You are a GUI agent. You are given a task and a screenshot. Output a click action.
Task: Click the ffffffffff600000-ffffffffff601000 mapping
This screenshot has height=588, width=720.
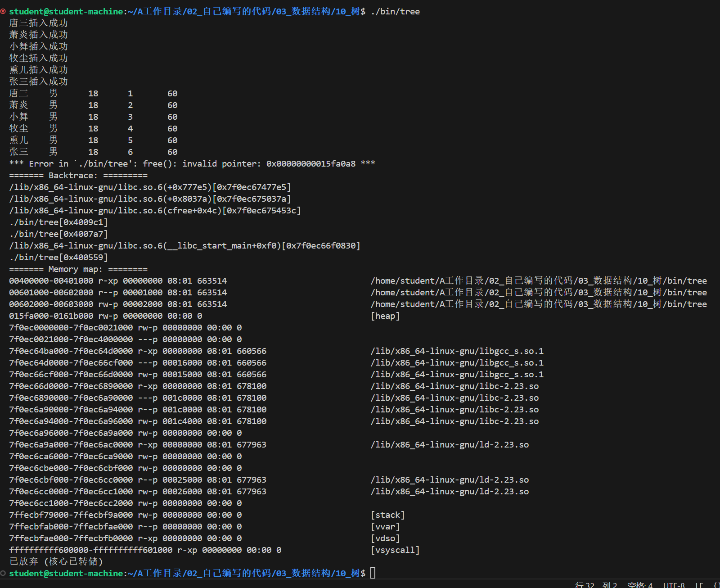pyautogui.click(x=145, y=550)
